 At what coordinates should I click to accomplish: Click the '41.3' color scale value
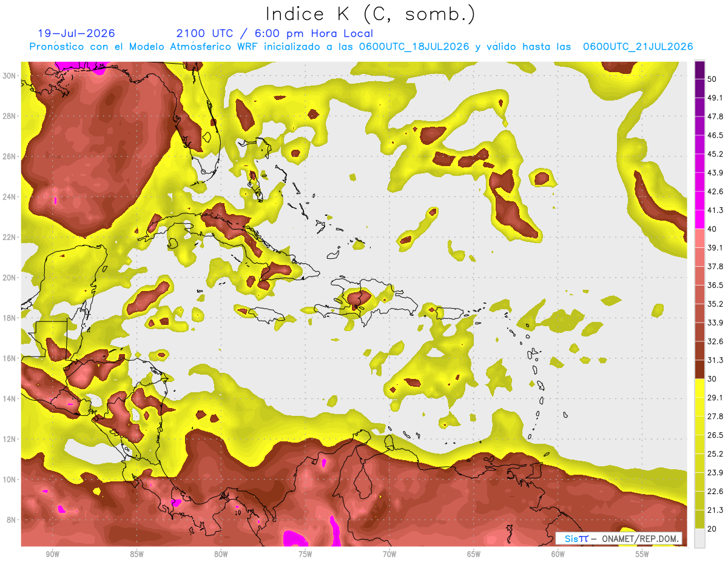point(715,210)
